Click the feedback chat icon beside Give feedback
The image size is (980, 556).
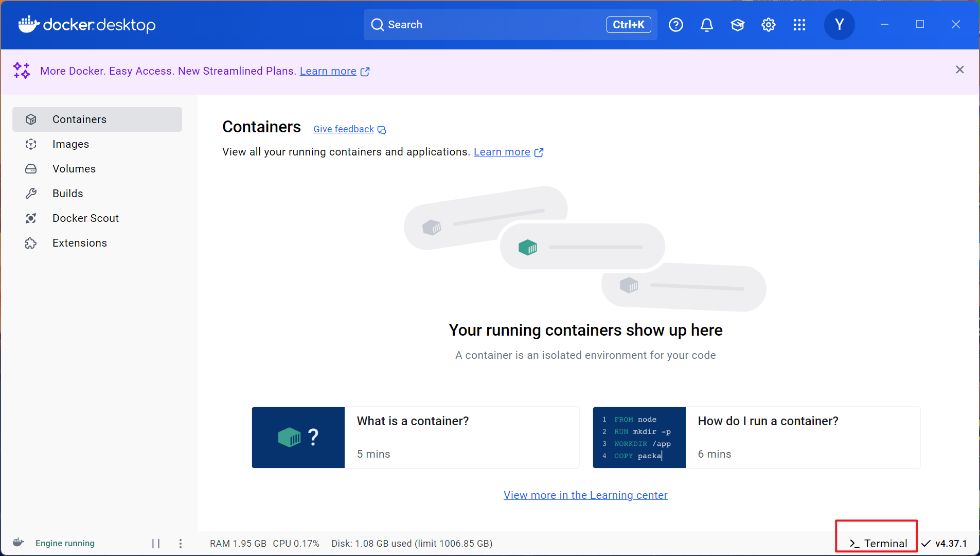tap(382, 130)
